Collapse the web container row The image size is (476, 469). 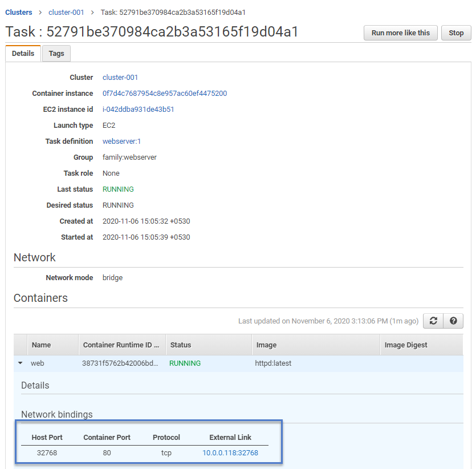21,363
